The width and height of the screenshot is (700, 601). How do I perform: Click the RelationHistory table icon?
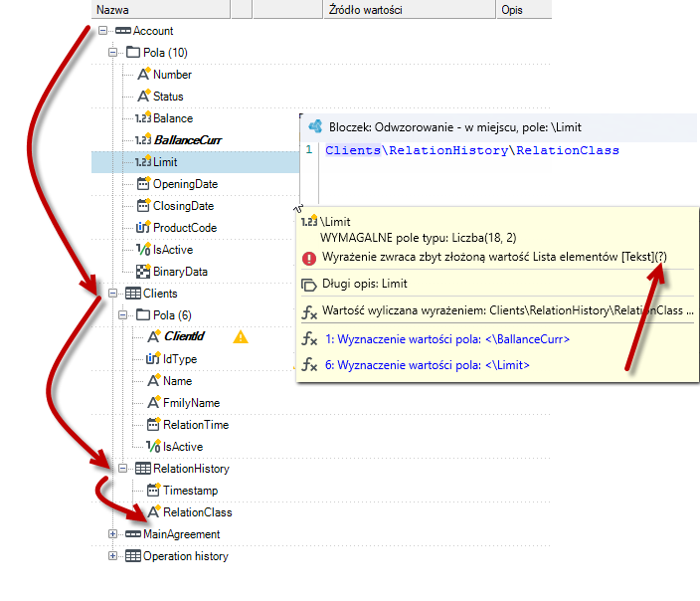pos(143,469)
